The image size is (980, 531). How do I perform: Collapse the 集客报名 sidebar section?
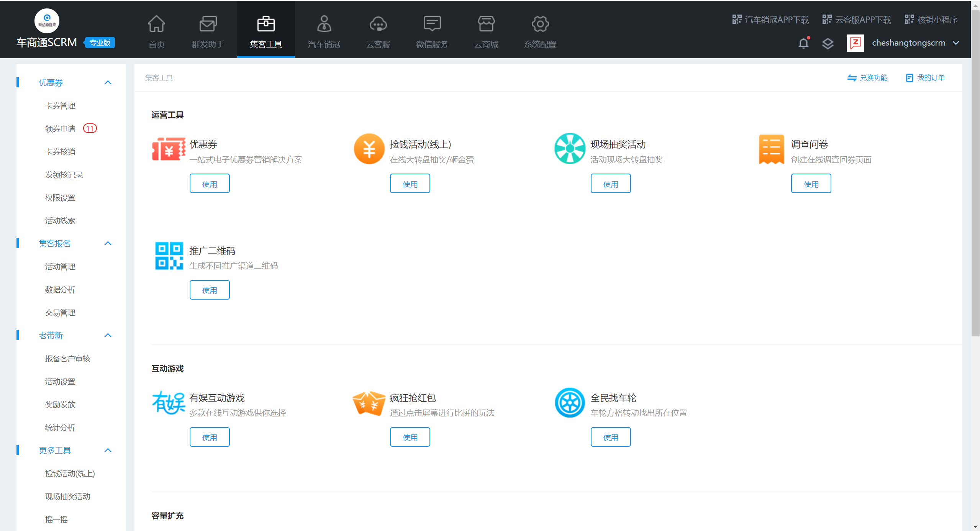108,244
